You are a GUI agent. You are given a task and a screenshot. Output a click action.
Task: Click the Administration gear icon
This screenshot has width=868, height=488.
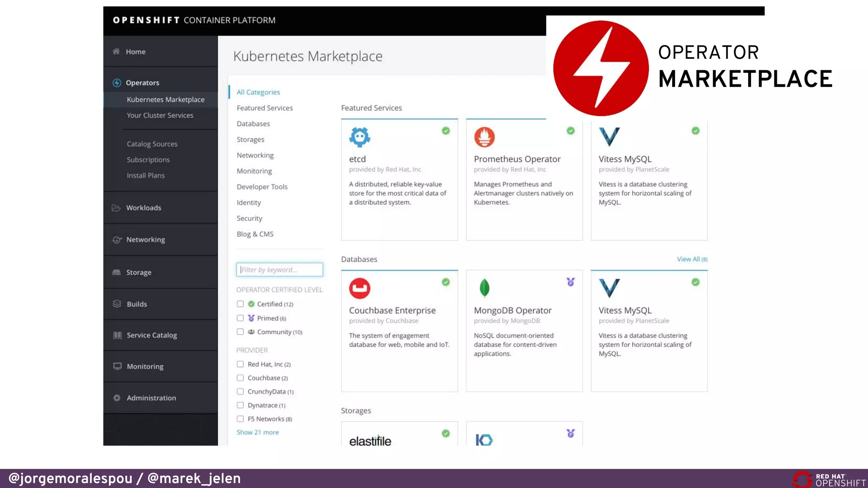pos(117,398)
